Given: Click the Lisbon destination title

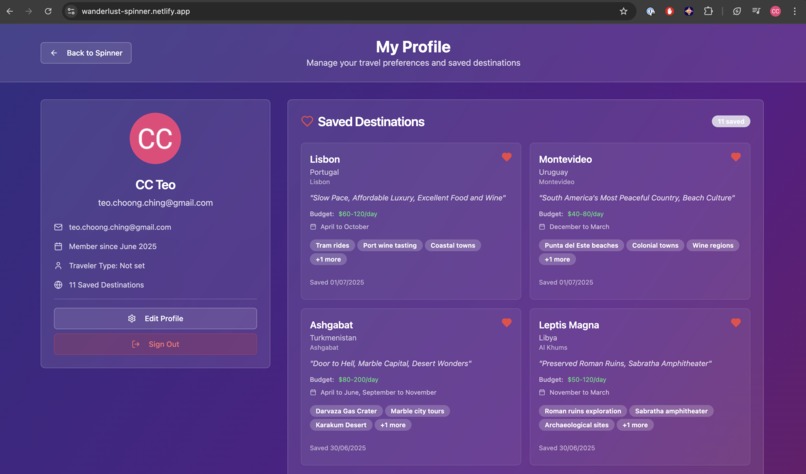Looking at the screenshot, I should click(325, 159).
